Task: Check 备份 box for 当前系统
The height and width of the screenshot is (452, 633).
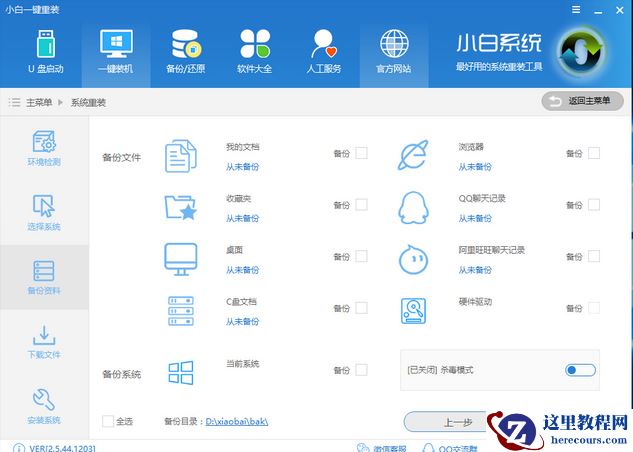Action: 361,370
